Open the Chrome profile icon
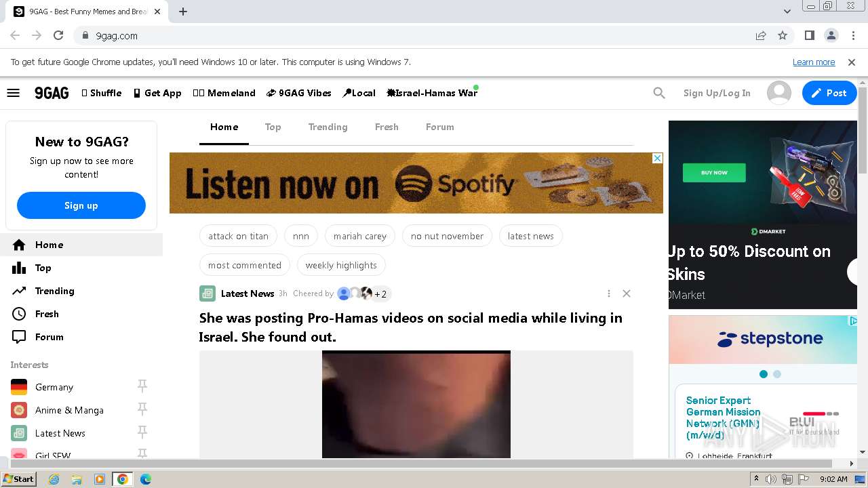This screenshot has width=868, height=488. tap(831, 35)
